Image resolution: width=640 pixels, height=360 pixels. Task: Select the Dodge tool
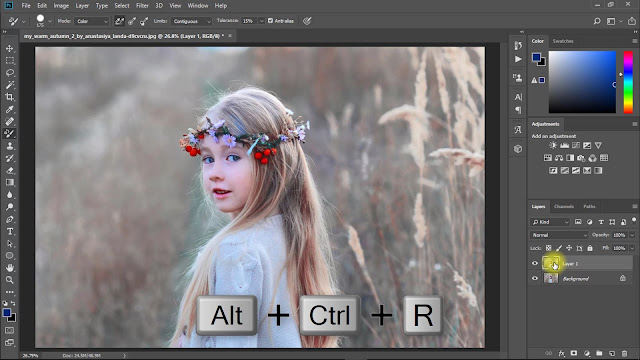[x=9, y=207]
